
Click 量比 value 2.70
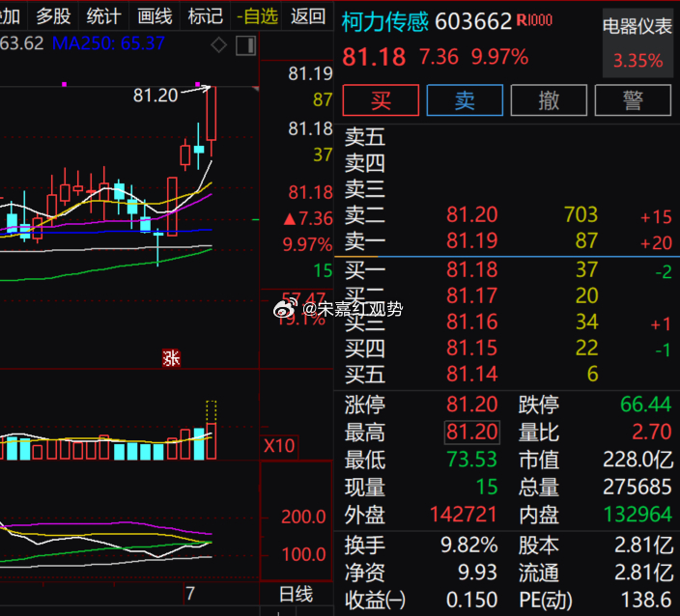[652, 432]
